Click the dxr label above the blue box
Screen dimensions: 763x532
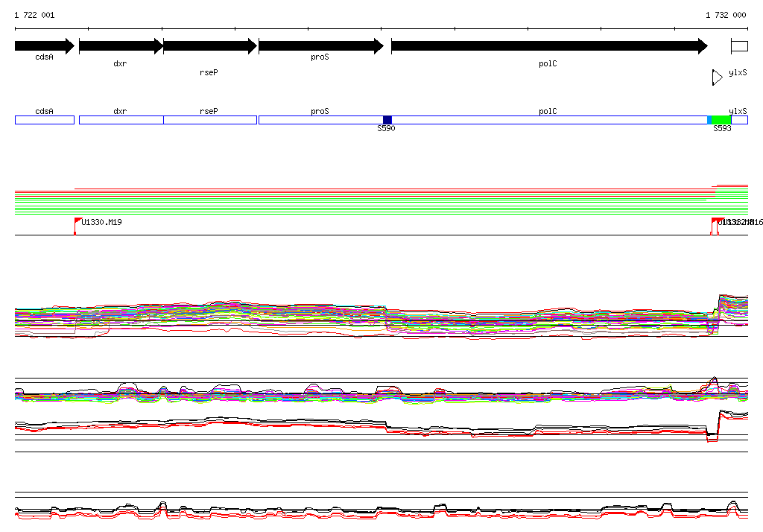120,112
